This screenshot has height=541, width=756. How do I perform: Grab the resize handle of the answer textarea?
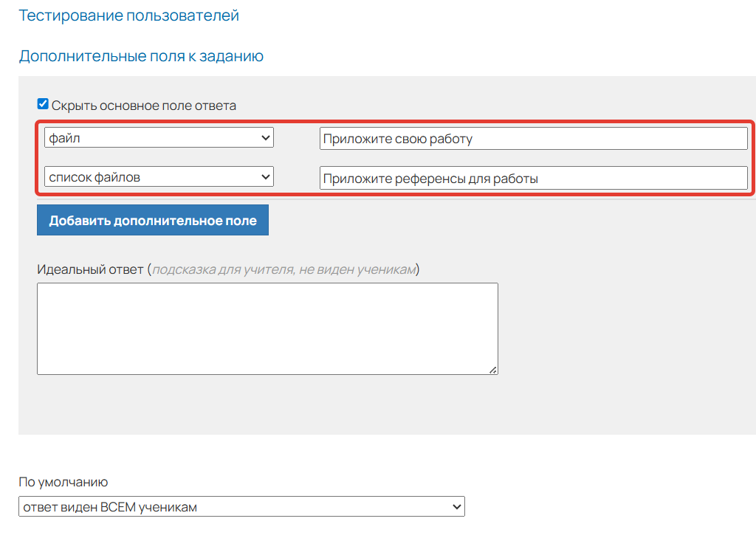(493, 370)
